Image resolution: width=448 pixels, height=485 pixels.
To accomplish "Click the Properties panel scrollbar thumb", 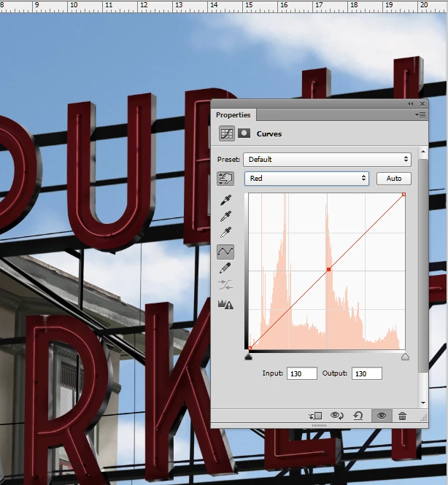I will (423, 266).
